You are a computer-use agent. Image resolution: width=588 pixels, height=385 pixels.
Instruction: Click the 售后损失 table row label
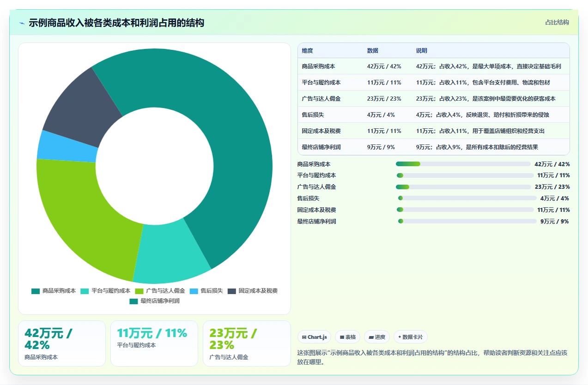[x=313, y=115]
